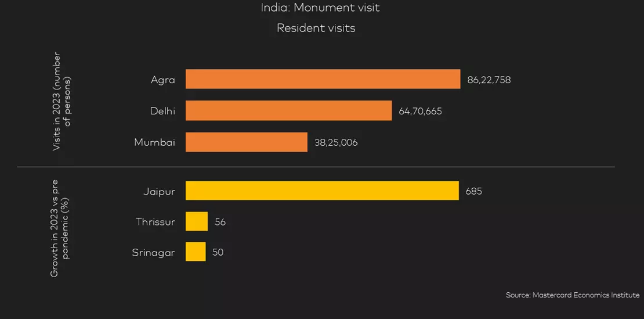The height and width of the screenshot is (319, 644).
Task: Click the Thrissur yellow bar
Action: tap(197, 221)
